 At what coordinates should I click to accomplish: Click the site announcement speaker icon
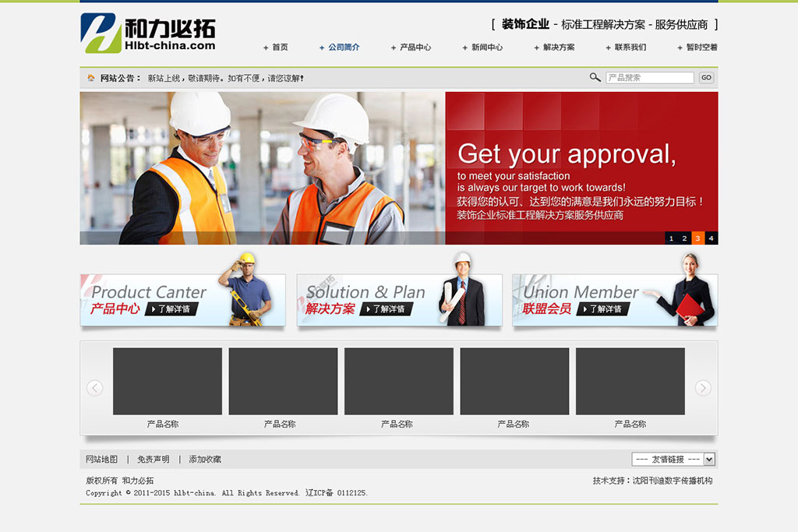click(x=91, y=78)
